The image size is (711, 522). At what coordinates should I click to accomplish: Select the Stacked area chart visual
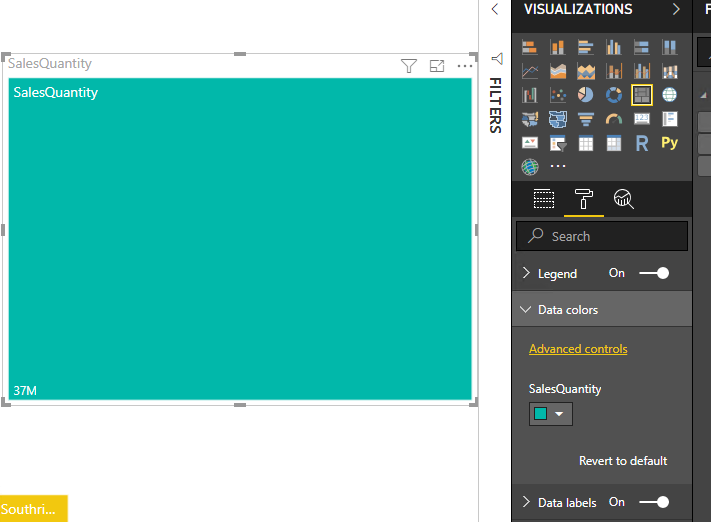coord(586,71)
